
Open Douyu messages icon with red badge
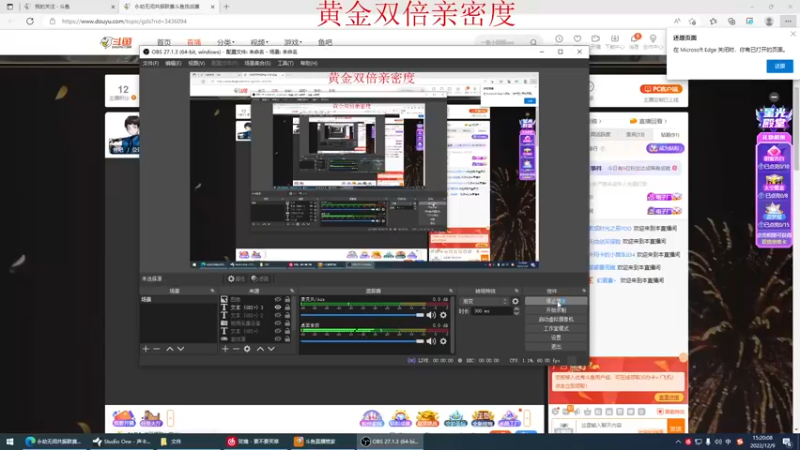point(634,40)
